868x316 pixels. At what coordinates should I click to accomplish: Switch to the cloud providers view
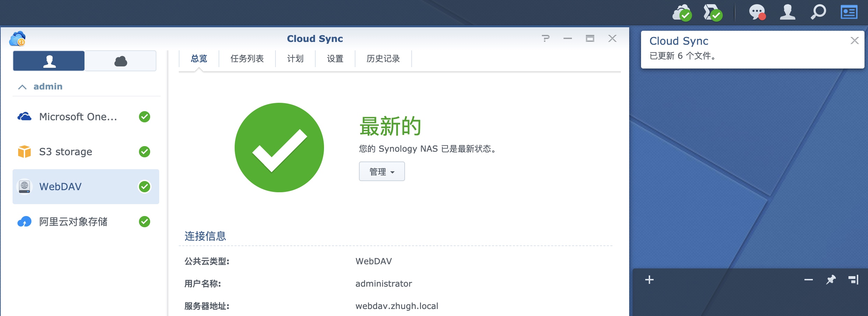coord(120,61)
